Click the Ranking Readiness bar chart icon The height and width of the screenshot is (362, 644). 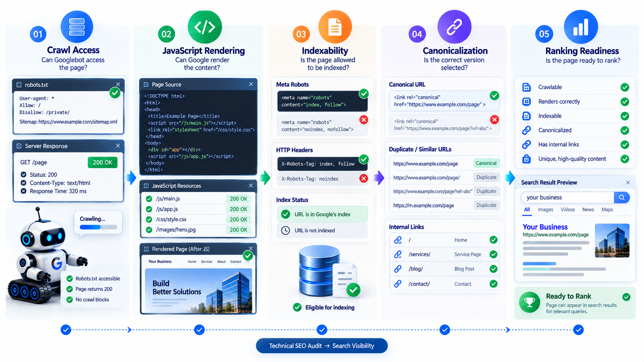[x=581, y=27]
